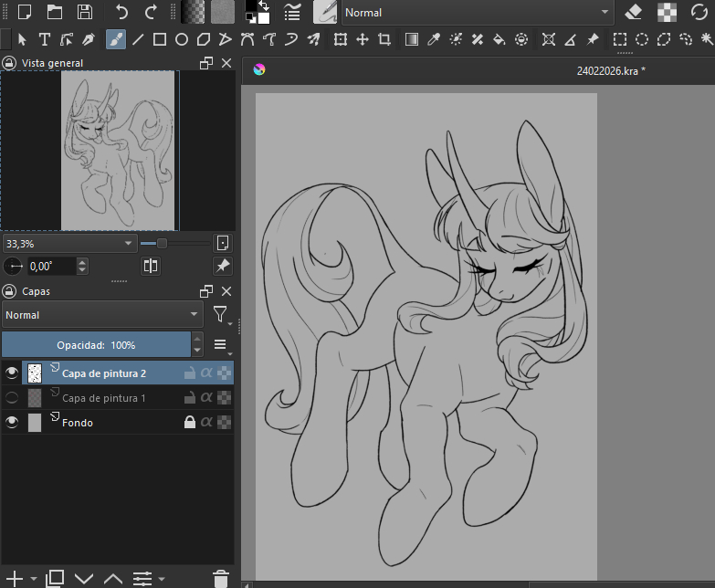Select the Text tool
Screen dimensions: 715x588
(x=44, y=39)
